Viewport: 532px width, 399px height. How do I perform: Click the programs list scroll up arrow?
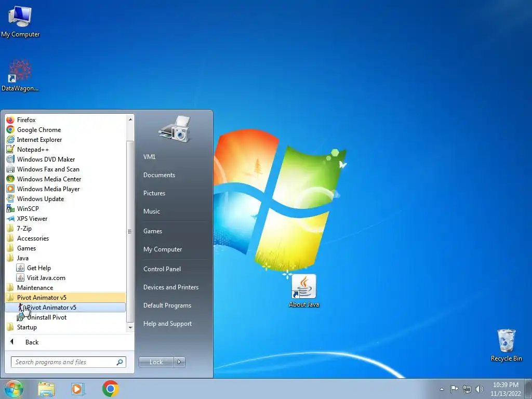coord(130,119)
